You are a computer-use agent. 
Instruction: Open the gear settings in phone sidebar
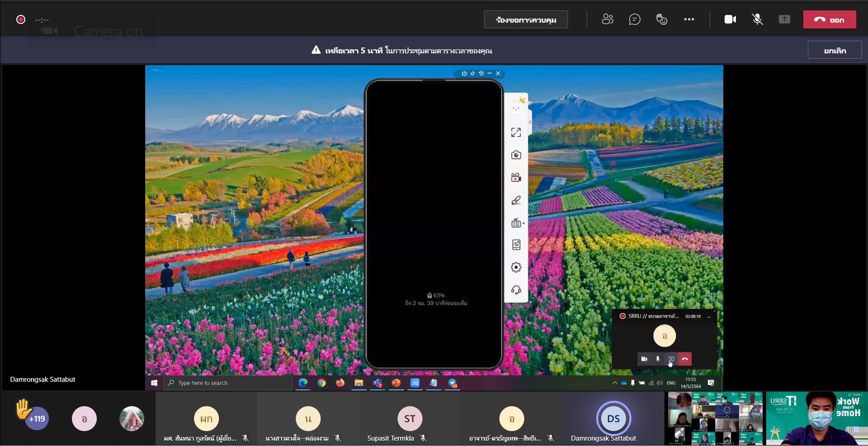click(x=516, y=267)
